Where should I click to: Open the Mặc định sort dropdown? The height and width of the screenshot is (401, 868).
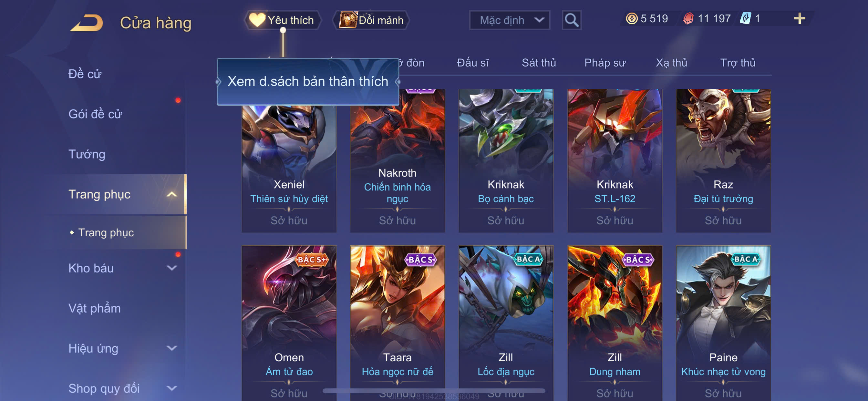pyautogui.click(x=510, y=20)
